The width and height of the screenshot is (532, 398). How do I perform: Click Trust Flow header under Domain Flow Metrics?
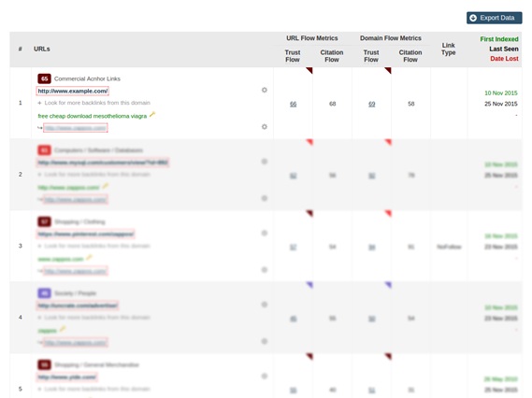click(x=371, y=56)
